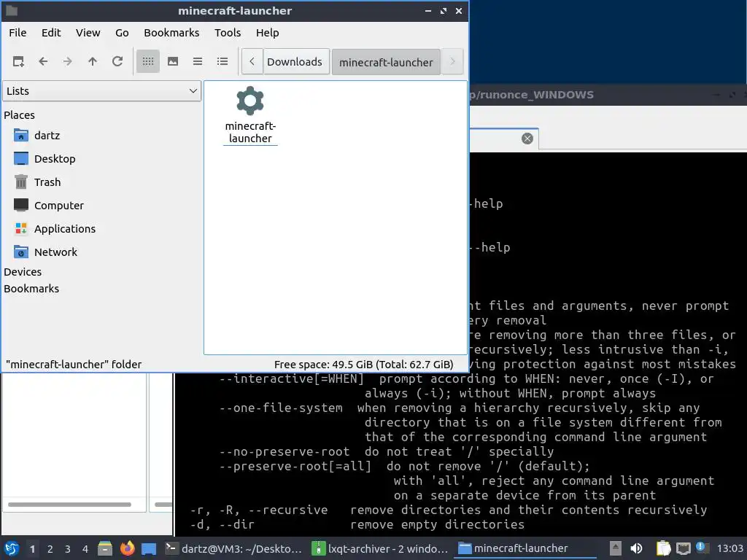Switch to virtual desktop 4
Image resolution: width=747 pixels, height=560 pixels.
click(x=85, y=549)
